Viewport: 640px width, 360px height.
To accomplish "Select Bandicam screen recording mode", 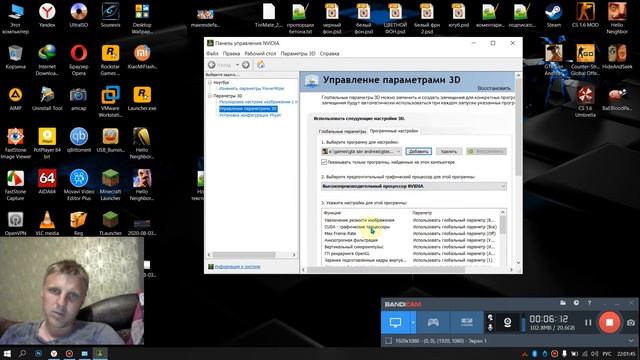I will [395, 322].
